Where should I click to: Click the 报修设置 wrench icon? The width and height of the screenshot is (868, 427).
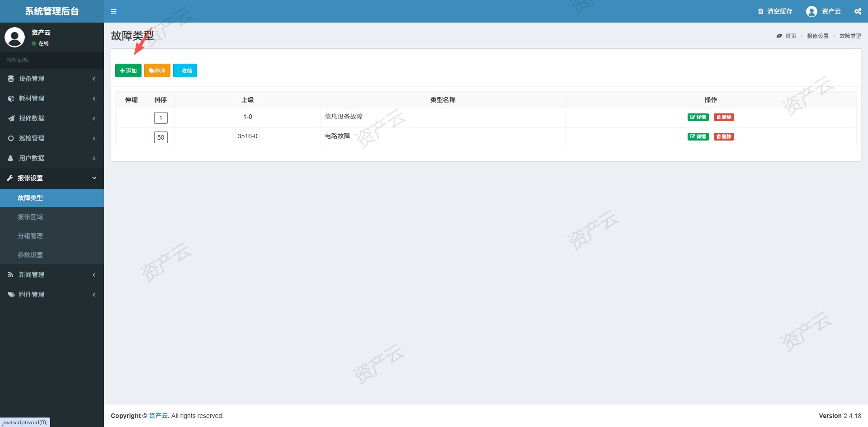(x=10, y=178)
